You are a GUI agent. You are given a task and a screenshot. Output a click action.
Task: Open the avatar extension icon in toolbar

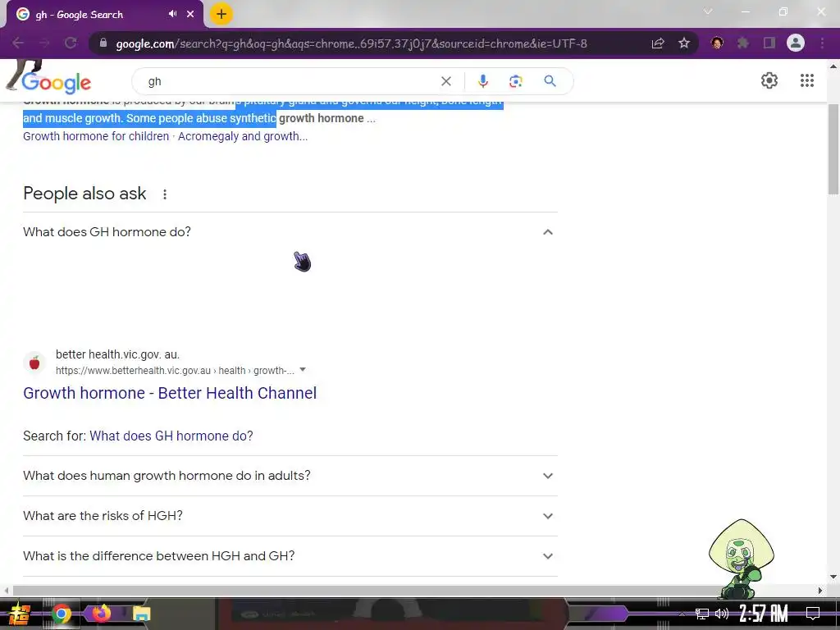point(717,43)
